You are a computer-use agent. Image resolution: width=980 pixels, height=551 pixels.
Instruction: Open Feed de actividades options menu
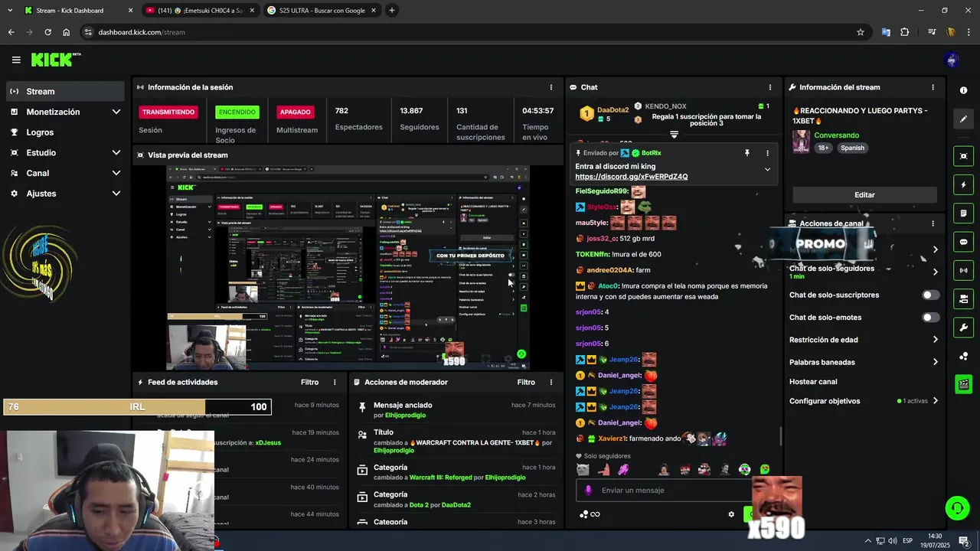point(335,382)
